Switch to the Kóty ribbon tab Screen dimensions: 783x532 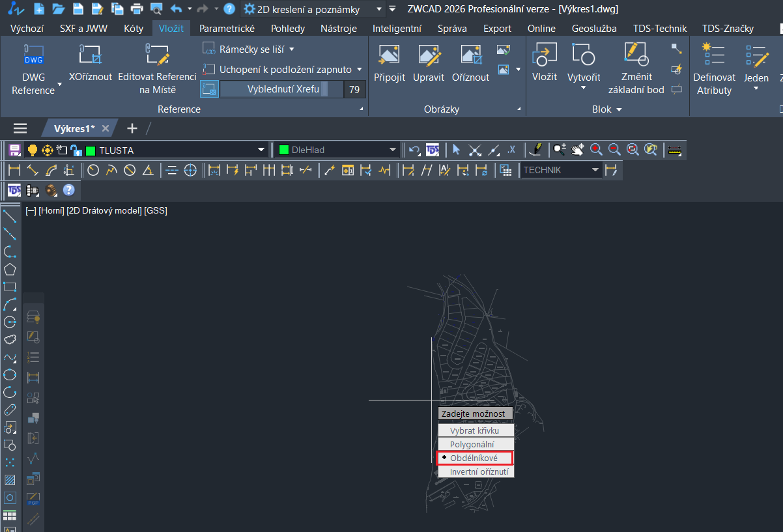coord(133,28)
